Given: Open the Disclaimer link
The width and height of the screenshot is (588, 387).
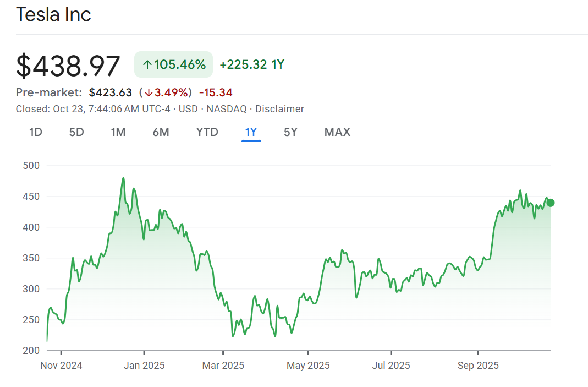Looking at the screenshot, I should tap(279, 109).
